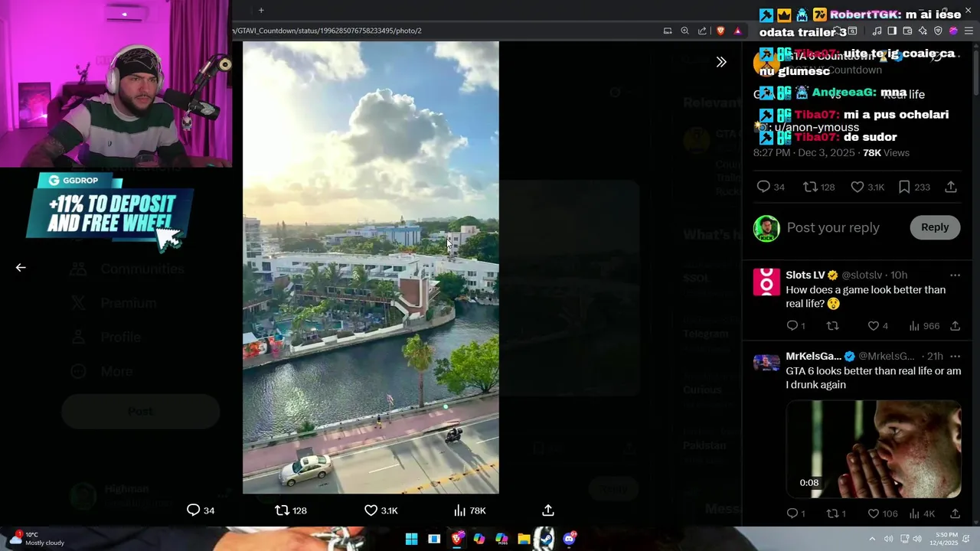Like the photo from the bottom bar (3.1K)

(381, 510)
